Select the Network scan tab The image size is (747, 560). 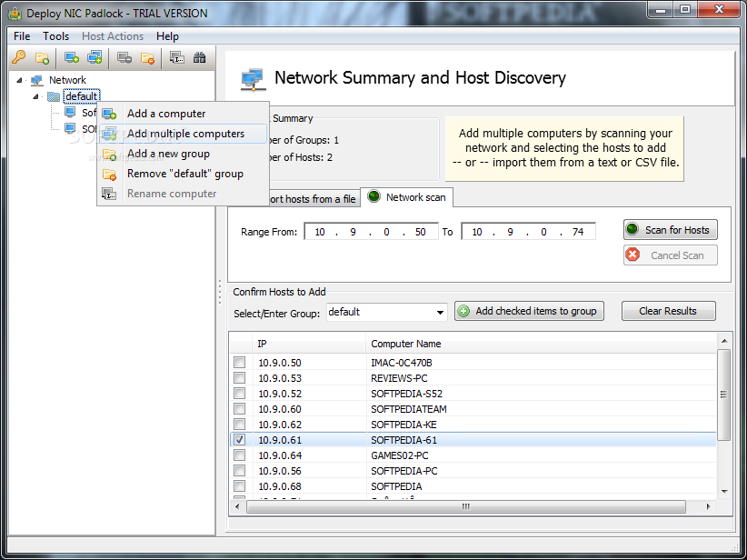click(406, 197)
